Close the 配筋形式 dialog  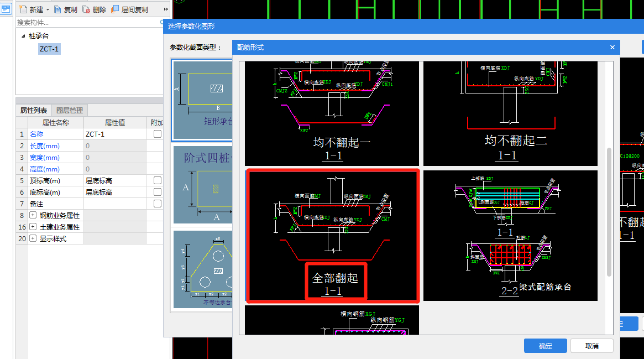pyautogui.click(x=612, y=47)
